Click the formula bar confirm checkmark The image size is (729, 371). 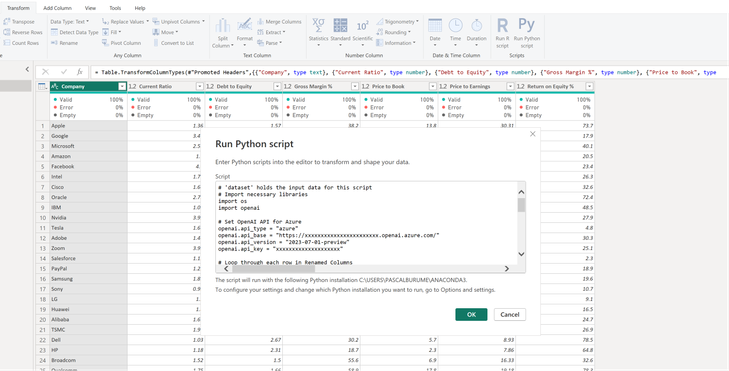[x=64, y=72]
